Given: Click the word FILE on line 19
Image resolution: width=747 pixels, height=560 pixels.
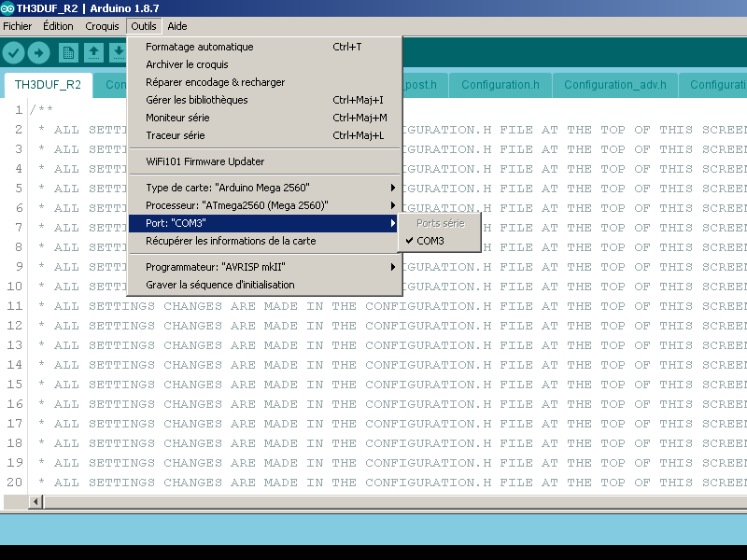Looking at the screenshot, I should tap(516, 462).
